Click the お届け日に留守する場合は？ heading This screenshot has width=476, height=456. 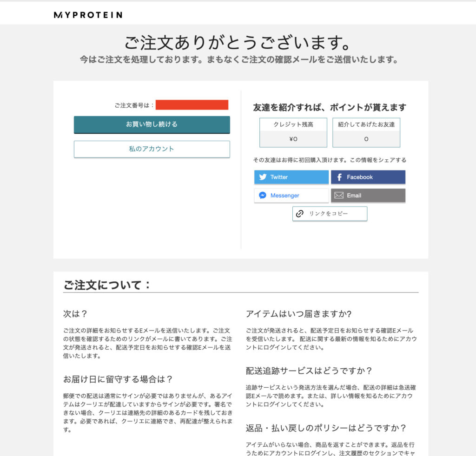118,379
